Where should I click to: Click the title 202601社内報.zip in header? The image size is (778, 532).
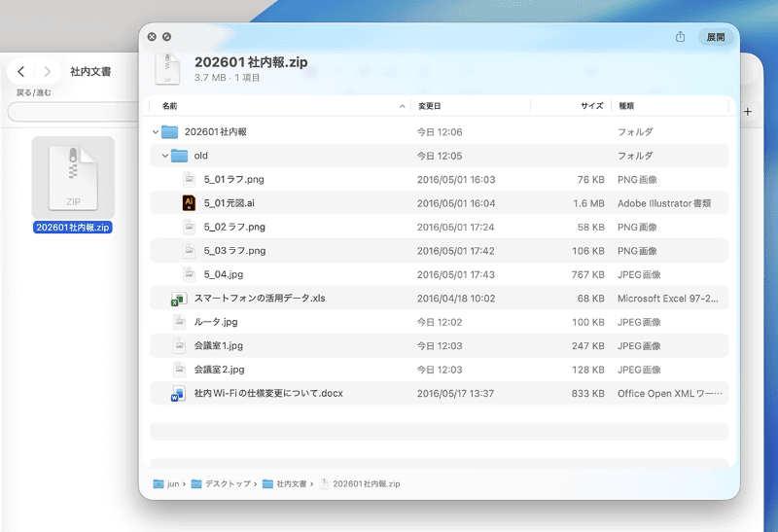coord(251,62)
